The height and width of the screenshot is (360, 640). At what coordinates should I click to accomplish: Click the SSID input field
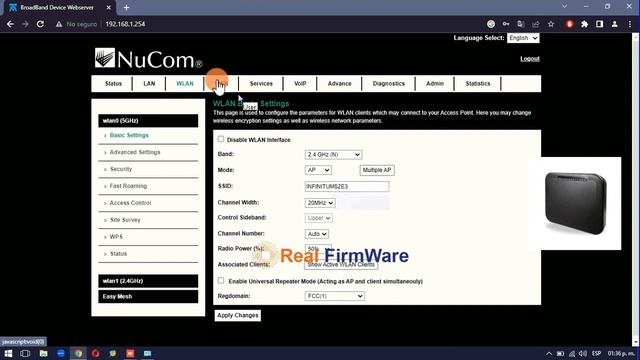tap(347, 187)
